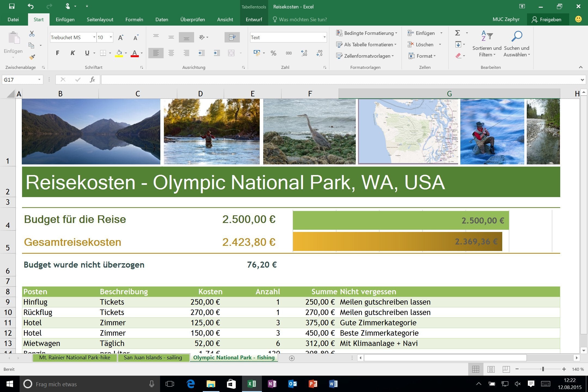Open Sortieren und Filtern menu

pos(487,44)
